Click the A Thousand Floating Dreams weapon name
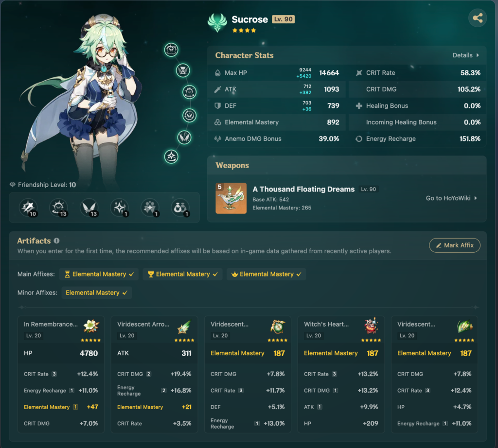 click(303, 189)
